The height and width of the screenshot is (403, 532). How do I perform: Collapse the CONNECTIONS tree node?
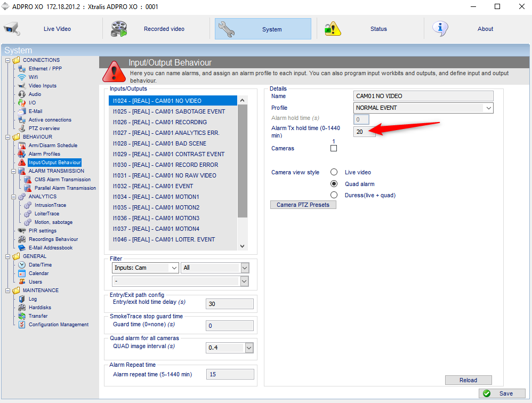pos(8,60)
